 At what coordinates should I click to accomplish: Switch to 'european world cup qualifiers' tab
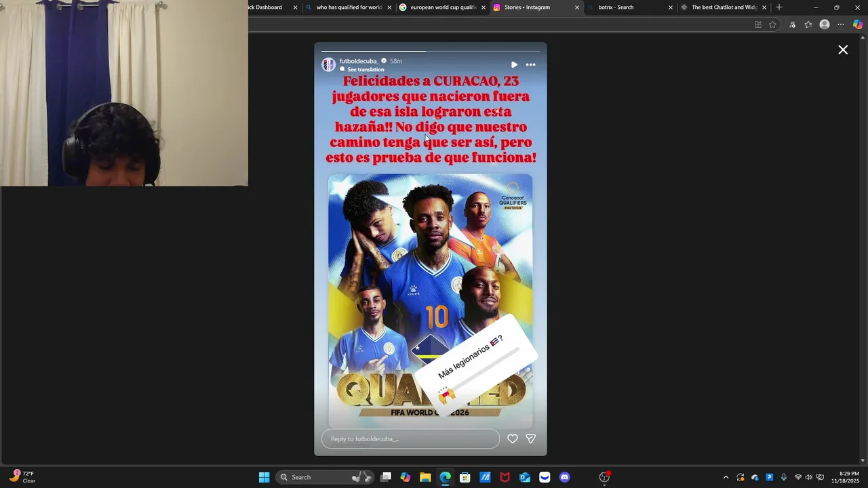(x=442, y=7)
